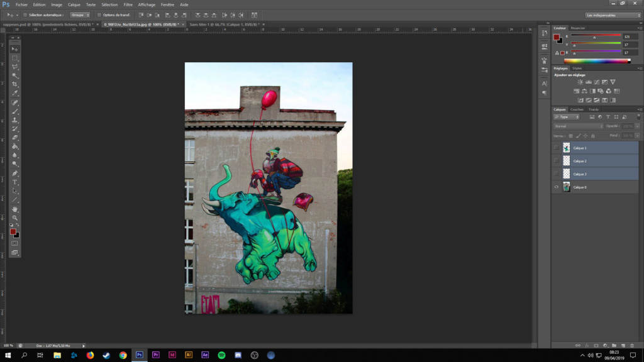Select the Blur tool
This screenshot has height=362, width=644.
[15, 155]
